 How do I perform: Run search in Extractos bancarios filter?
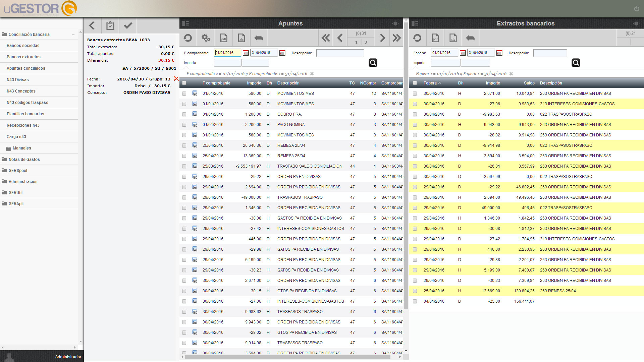coord(576,63)
